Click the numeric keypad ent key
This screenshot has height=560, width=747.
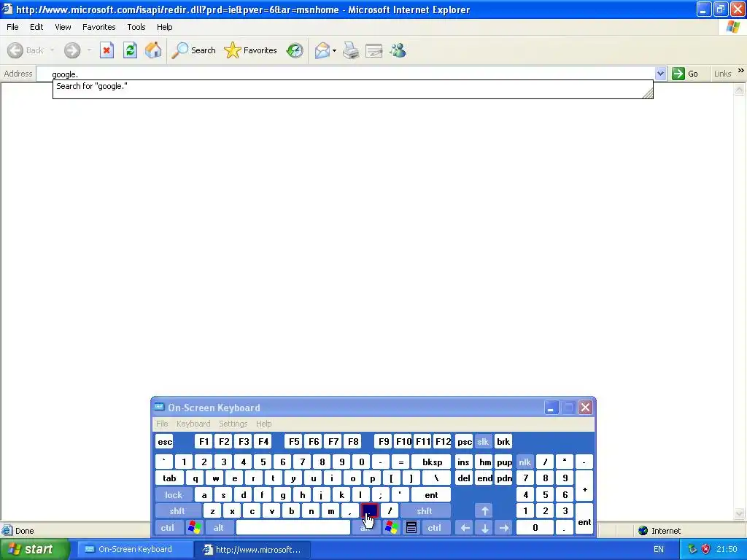pyautogui.click(x=584, y=519)
